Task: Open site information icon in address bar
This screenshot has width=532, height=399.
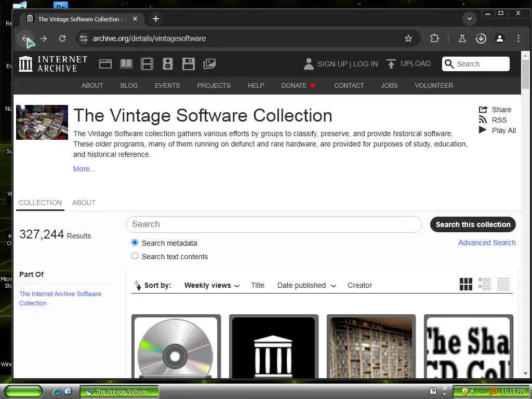Action: coord(84,38)
